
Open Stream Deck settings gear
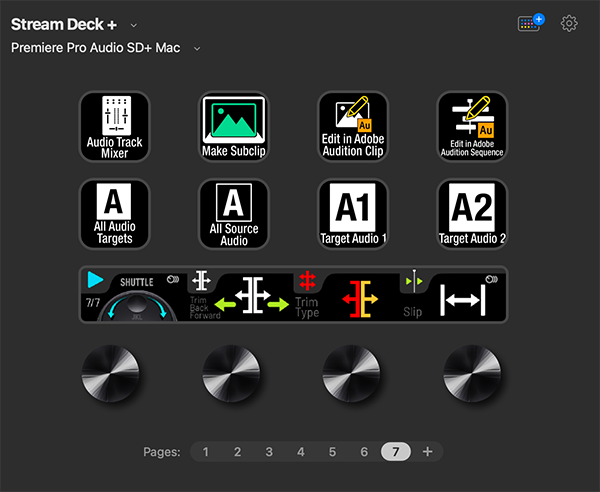pyautogui.click(x=569, y=24)
